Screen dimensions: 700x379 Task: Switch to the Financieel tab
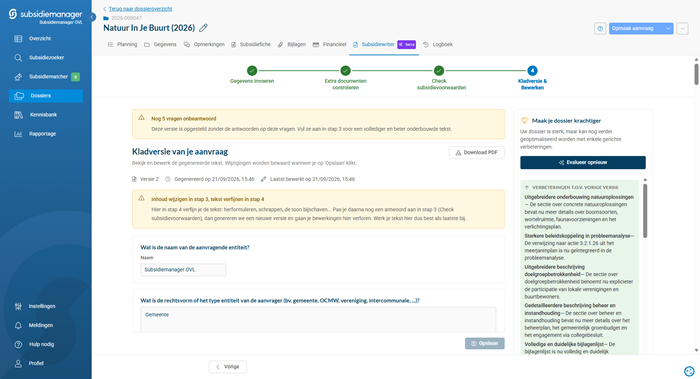click(x=329, y=45)
